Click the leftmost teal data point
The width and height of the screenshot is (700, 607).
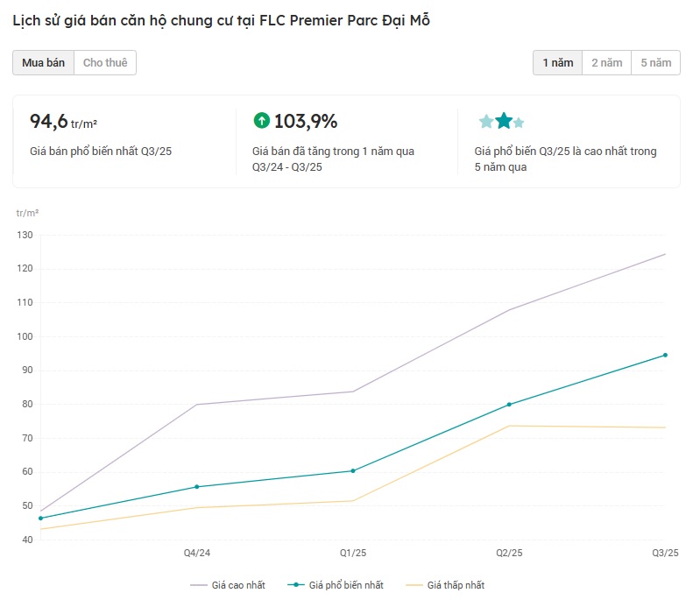(40, 519)
